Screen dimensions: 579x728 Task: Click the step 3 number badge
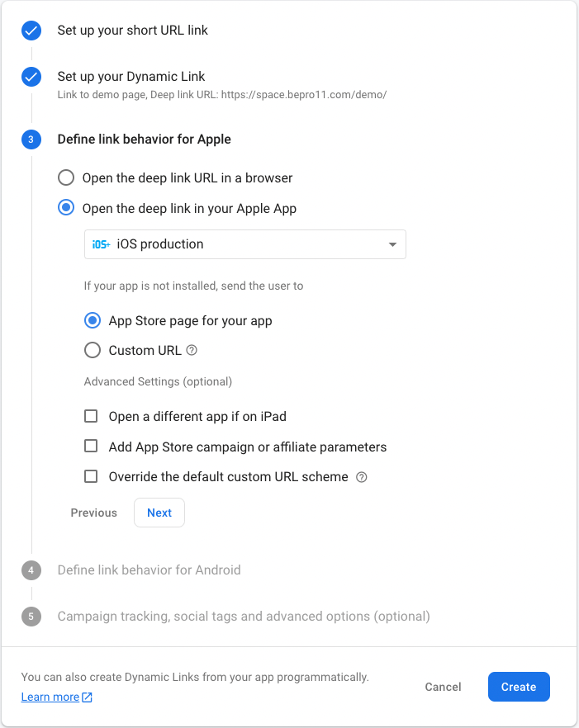coord(31,139)
